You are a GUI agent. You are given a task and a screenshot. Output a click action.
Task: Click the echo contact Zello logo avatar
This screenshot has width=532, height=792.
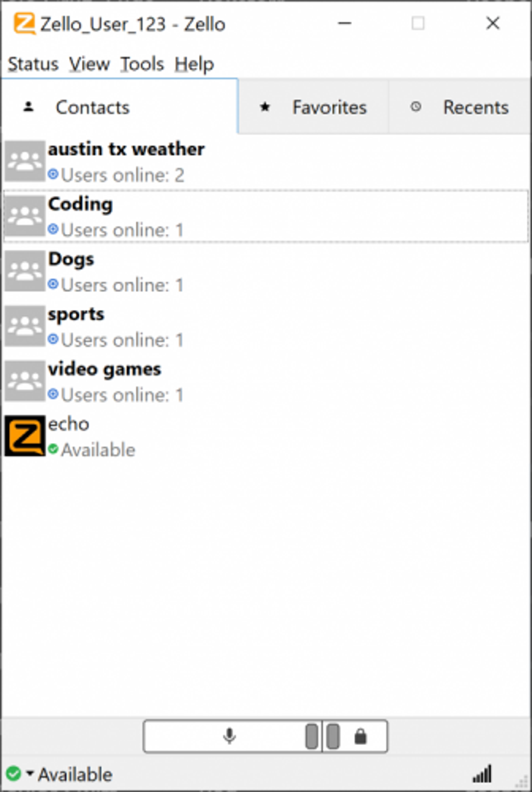25,436
